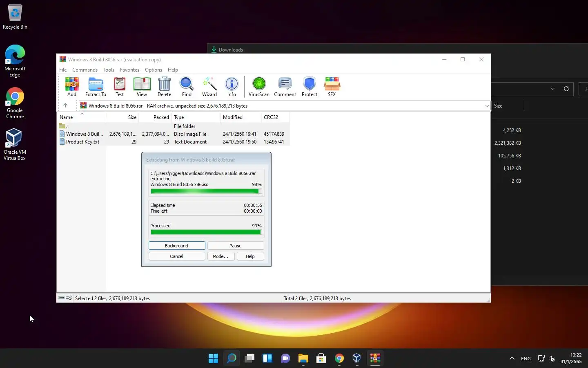The width and height of the screenshot is (588, 368).
Task: Click the Delete trash can icon
Action: [x=164, y=87]
